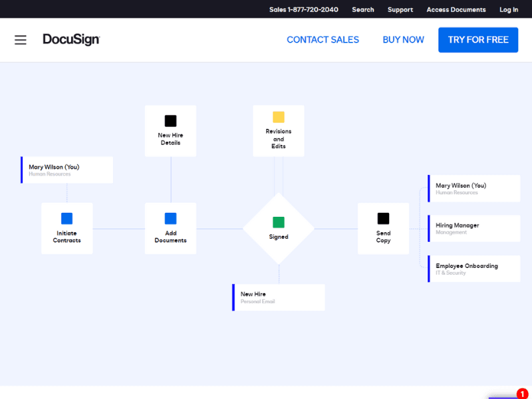
Task: Select the green Signed diamond icon
Action: (x=278, y=219)
